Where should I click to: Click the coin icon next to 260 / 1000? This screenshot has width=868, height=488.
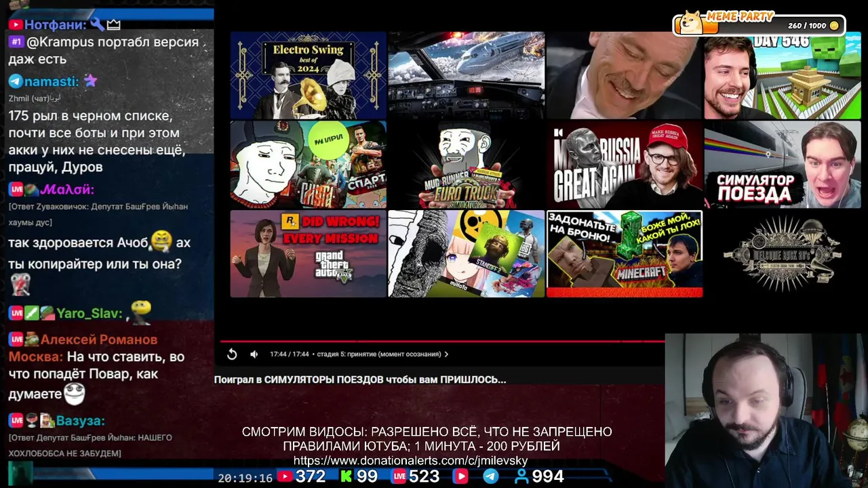tap(834, 26)
